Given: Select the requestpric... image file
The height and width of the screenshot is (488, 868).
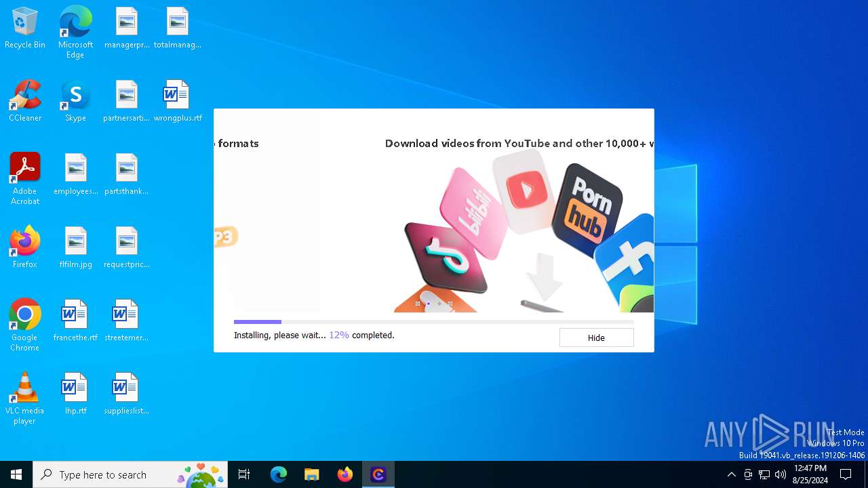Looking at the screenshot, I should click(127, 248).
